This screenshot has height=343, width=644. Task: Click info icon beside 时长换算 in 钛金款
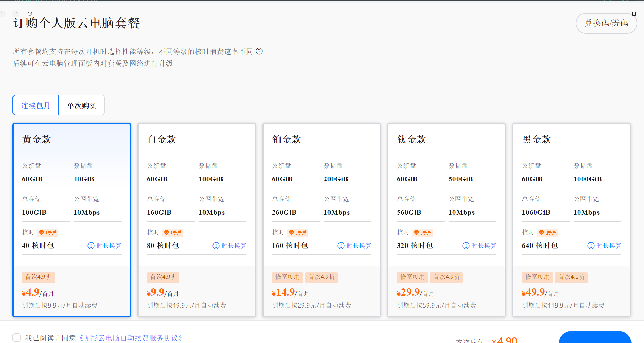click(x=466, y=246)
